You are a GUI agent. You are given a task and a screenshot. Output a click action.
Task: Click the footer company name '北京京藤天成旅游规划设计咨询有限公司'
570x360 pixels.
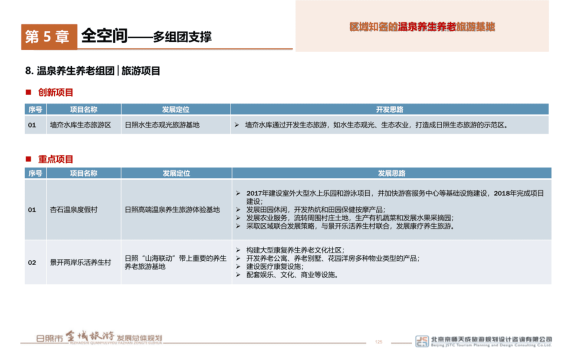[x=491, y=339]
